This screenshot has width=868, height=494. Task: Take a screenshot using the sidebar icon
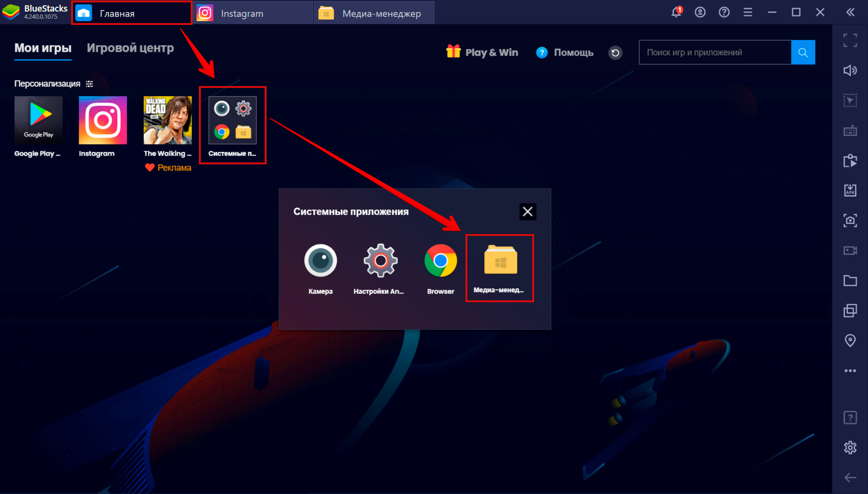coord(850,221)
